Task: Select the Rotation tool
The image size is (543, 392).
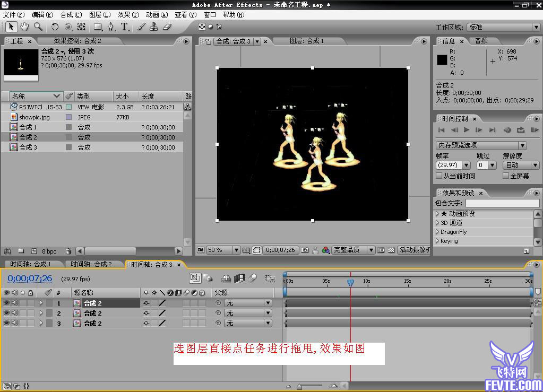Action: (55, 27)
